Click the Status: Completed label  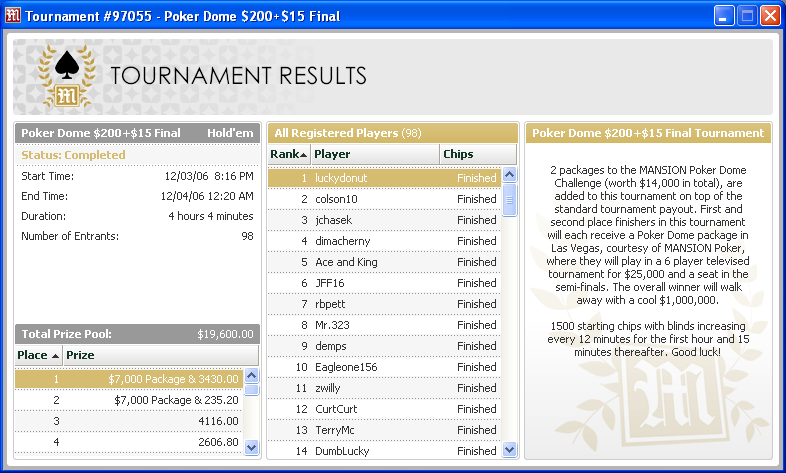click(x=73, y=155)
